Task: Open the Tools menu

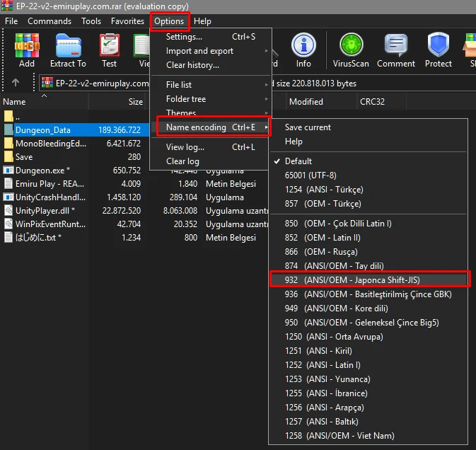Action: point(91,21)
